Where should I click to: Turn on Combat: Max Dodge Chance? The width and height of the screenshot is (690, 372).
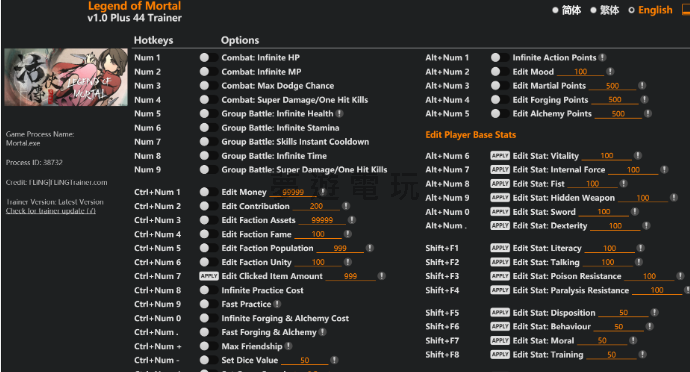pyautogui.click(x=208, y=86)
